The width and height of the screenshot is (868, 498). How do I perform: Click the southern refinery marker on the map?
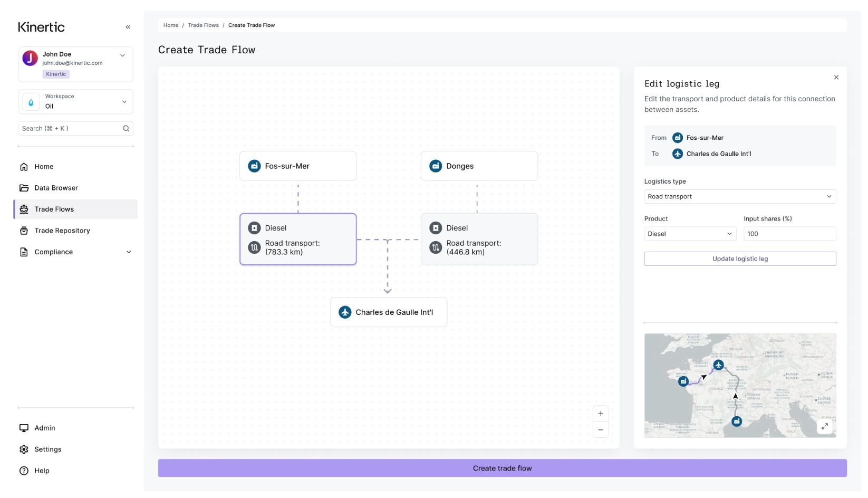pyautogui.click(x=737, y=422)
